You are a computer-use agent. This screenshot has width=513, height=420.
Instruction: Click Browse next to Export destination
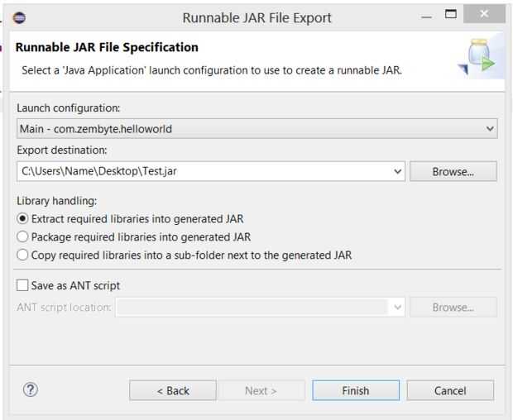(453, 172)
